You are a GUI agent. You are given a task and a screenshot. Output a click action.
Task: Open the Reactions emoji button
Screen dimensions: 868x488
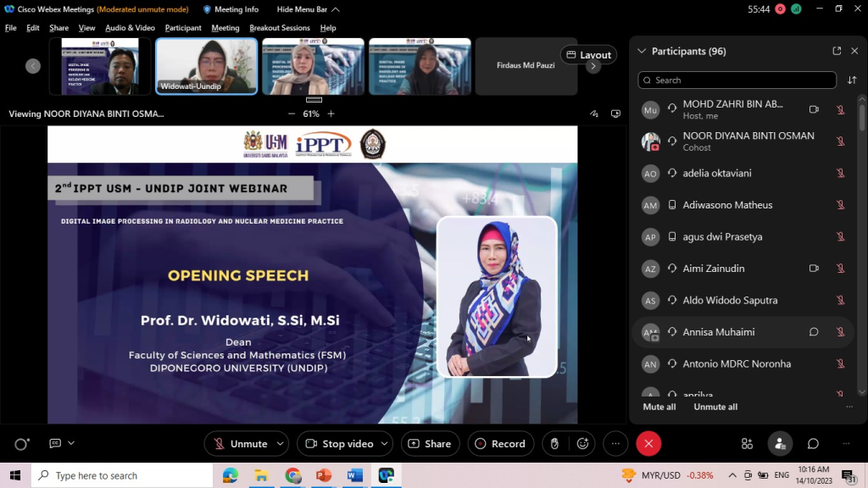point(582,443)
